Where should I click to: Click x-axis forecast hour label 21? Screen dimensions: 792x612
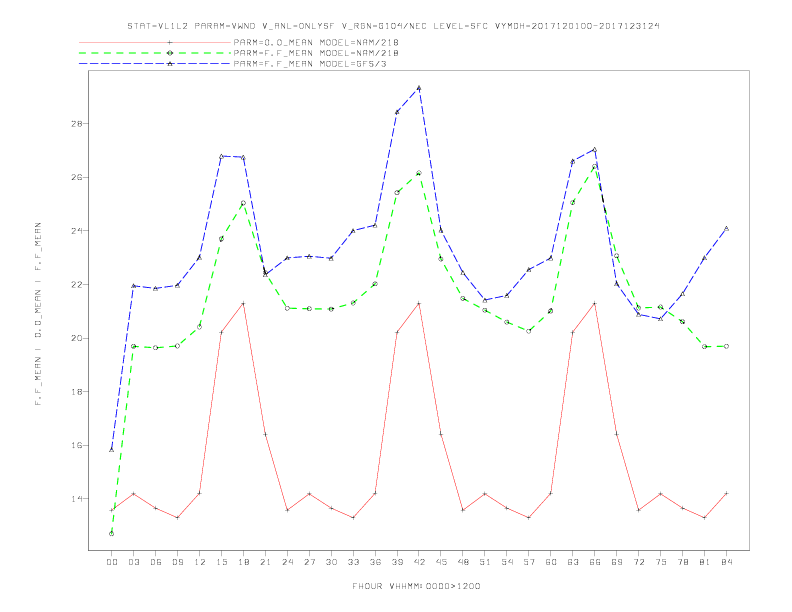[265, 562]
